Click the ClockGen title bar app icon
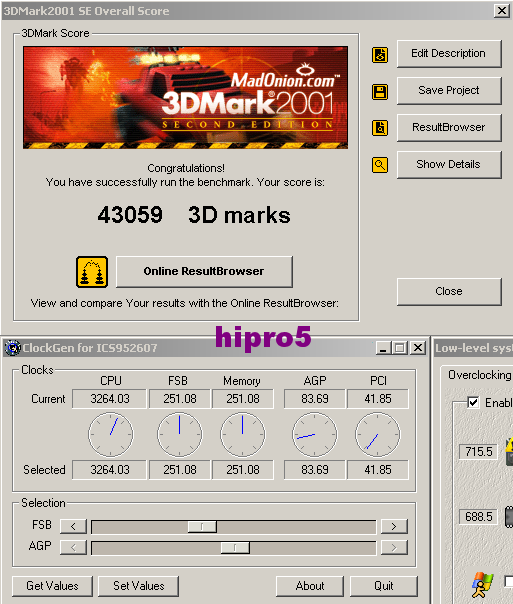The width and height of the screenshot is (513, 604). (13, 348)
